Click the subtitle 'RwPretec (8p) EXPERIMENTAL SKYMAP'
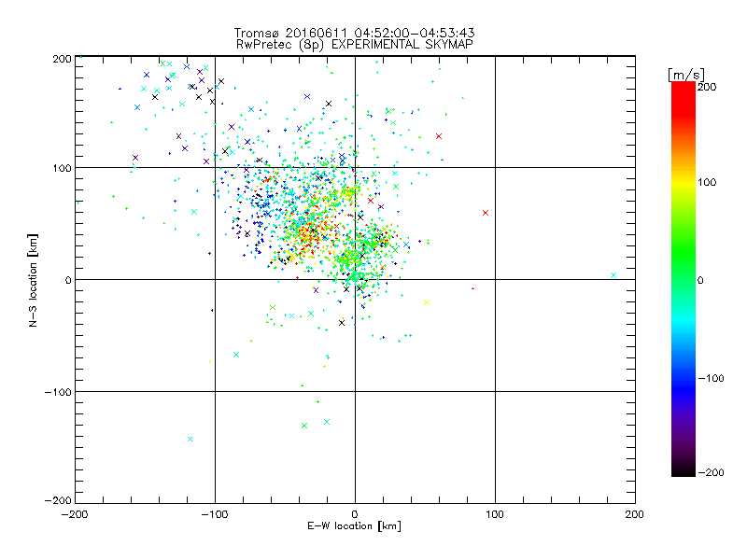 click(x=355, y=44)
